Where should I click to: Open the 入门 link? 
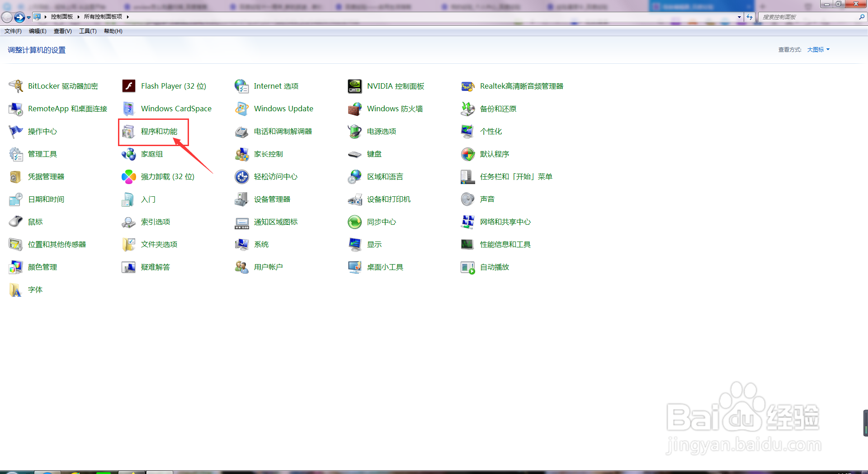(148, 199)
